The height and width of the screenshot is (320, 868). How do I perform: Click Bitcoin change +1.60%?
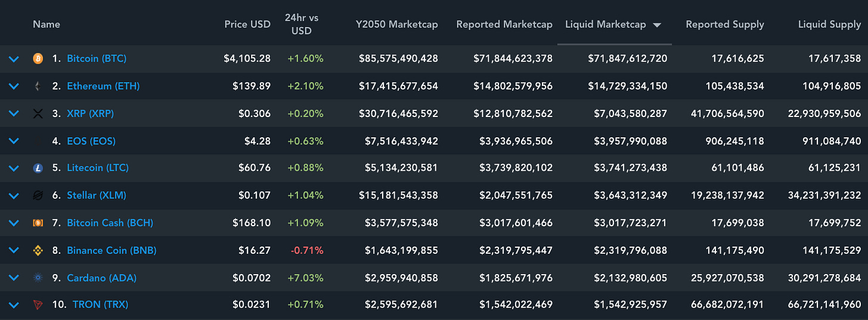(305, 59)
